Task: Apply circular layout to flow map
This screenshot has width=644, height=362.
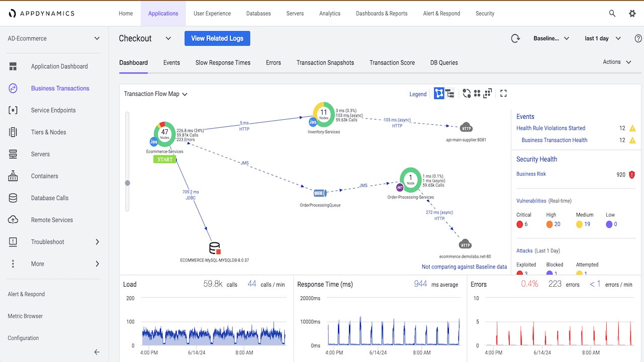Action: (467, 94)
